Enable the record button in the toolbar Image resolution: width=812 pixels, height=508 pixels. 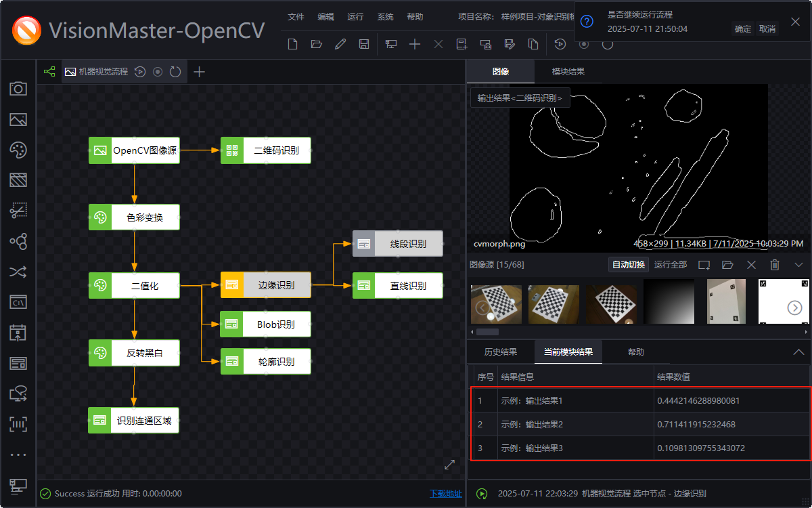click(583, 44)
